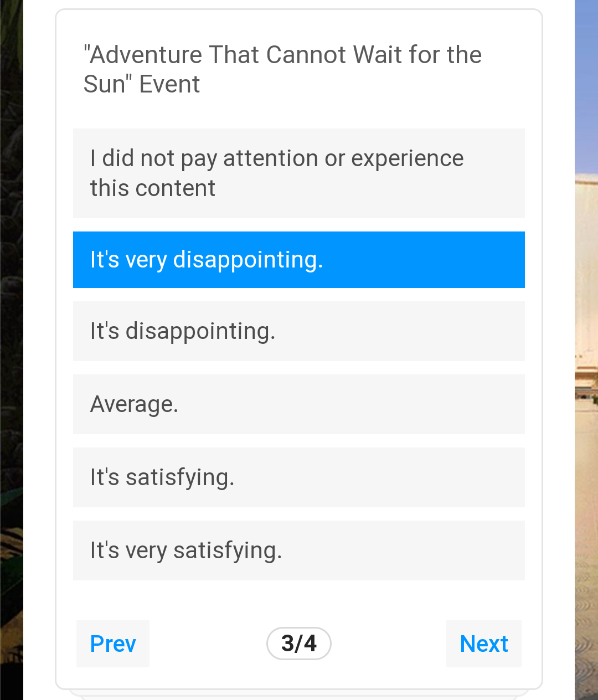Select the "It's satisfying." option
Image resolution: width=598 pixels, height=700 pixels.
pyautogui.click(x=299, y=477)
